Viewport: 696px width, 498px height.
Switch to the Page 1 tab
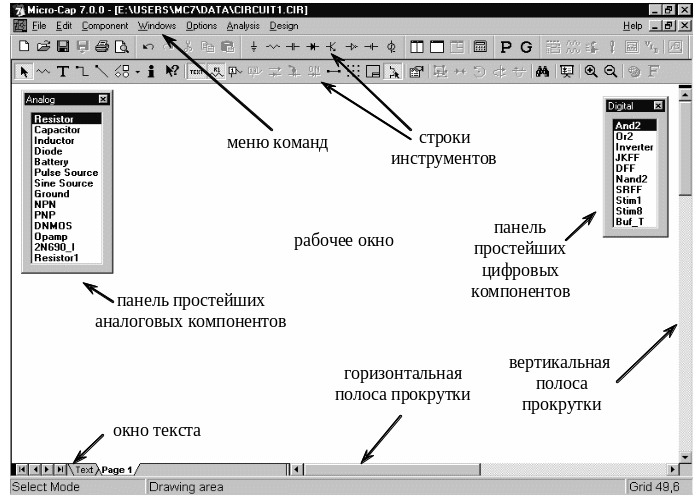tap(117, 470)
